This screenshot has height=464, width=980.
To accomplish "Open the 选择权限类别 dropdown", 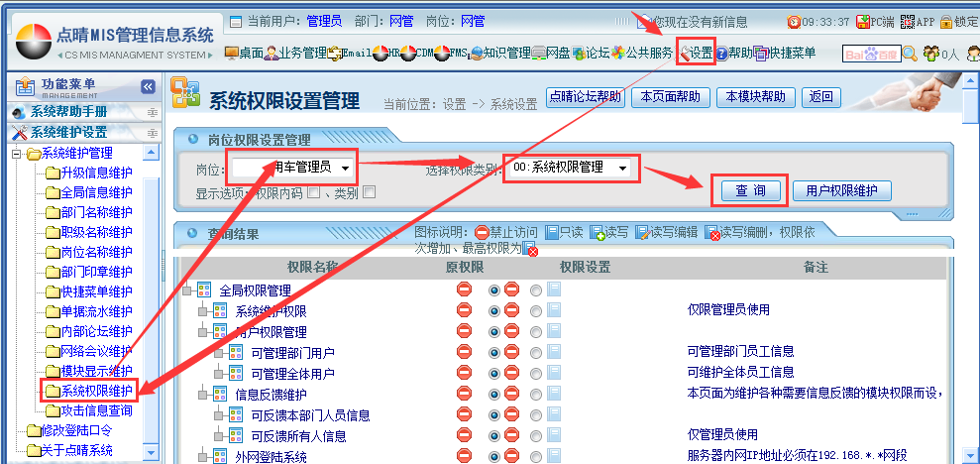I will click(x=570, y=168).
